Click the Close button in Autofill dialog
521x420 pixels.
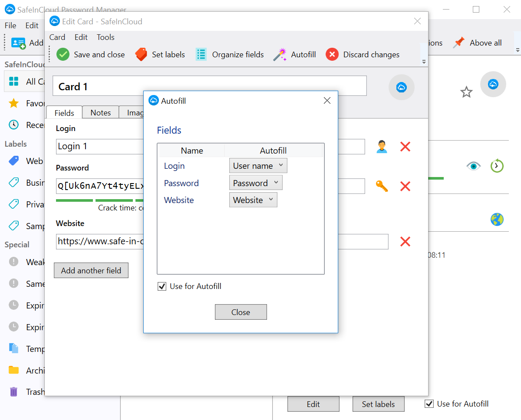click(241, 312)
